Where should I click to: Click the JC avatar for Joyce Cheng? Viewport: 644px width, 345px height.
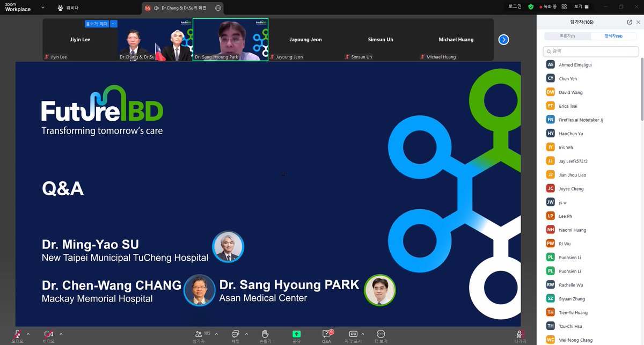click(x=551, y=188)
